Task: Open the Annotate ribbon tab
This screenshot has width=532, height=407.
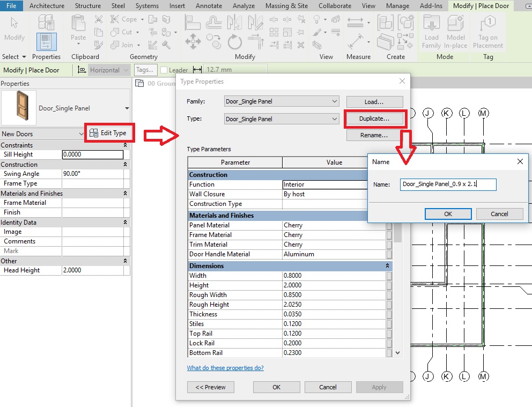Action: pyautogui.click(x=209, y=6)
